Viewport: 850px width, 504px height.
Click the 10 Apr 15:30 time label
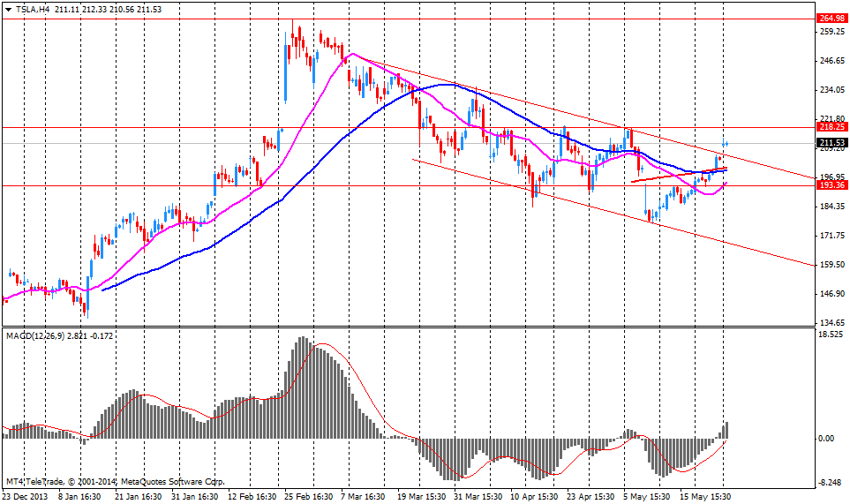coord(534,496)
